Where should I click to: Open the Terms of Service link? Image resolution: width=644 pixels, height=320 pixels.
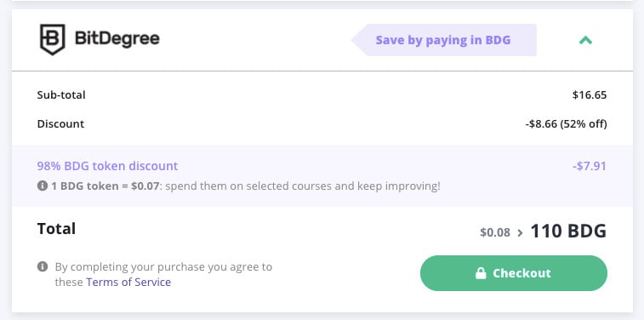point(128,283)
